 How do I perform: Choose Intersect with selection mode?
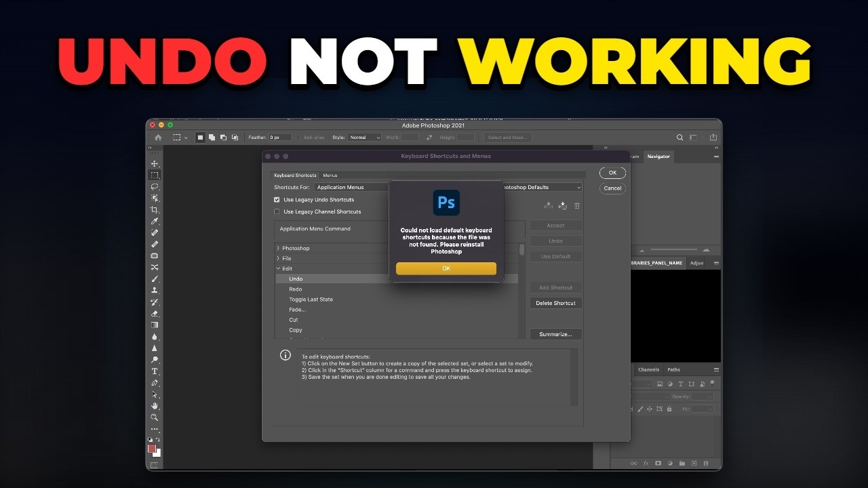pyautogui.click(x=235, y=138)
